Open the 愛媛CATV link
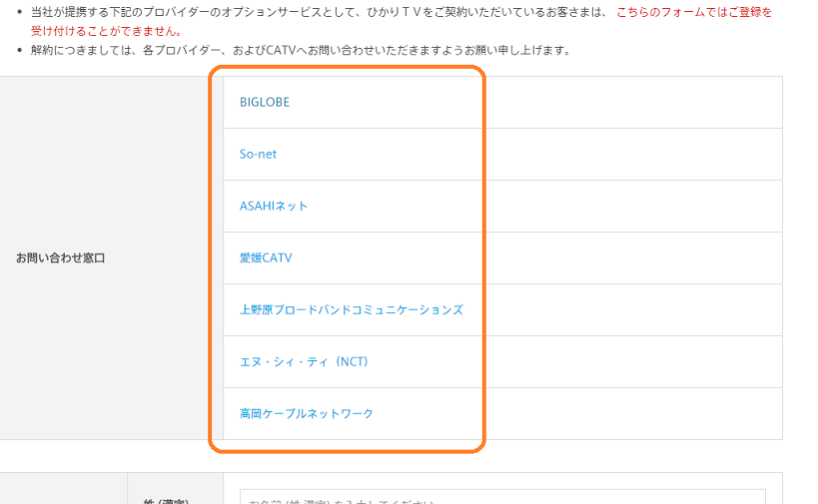 [266, 258]
